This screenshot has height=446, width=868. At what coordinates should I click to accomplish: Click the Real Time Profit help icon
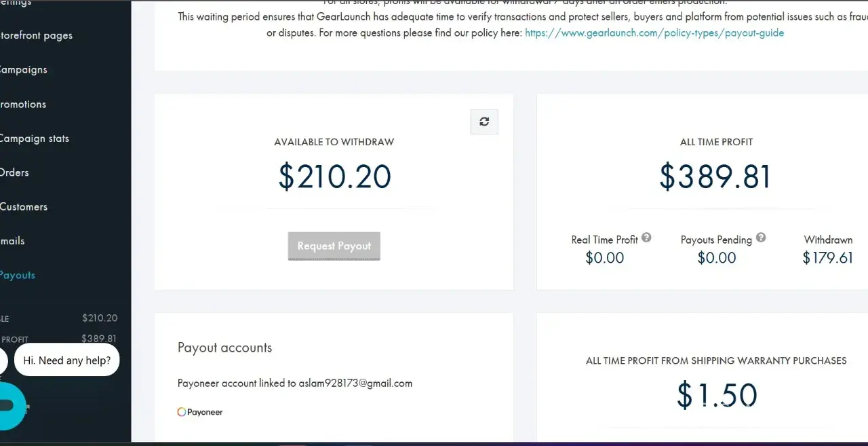pos(647,238)
